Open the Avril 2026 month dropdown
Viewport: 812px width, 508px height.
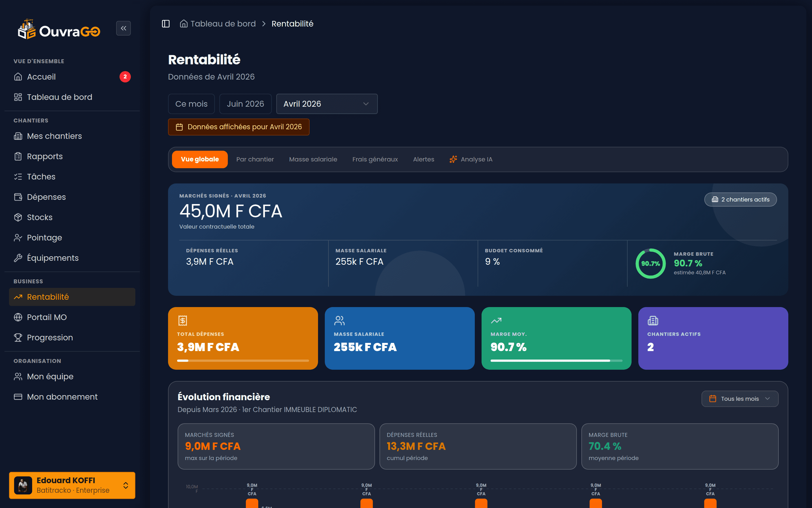coord(327,104)
